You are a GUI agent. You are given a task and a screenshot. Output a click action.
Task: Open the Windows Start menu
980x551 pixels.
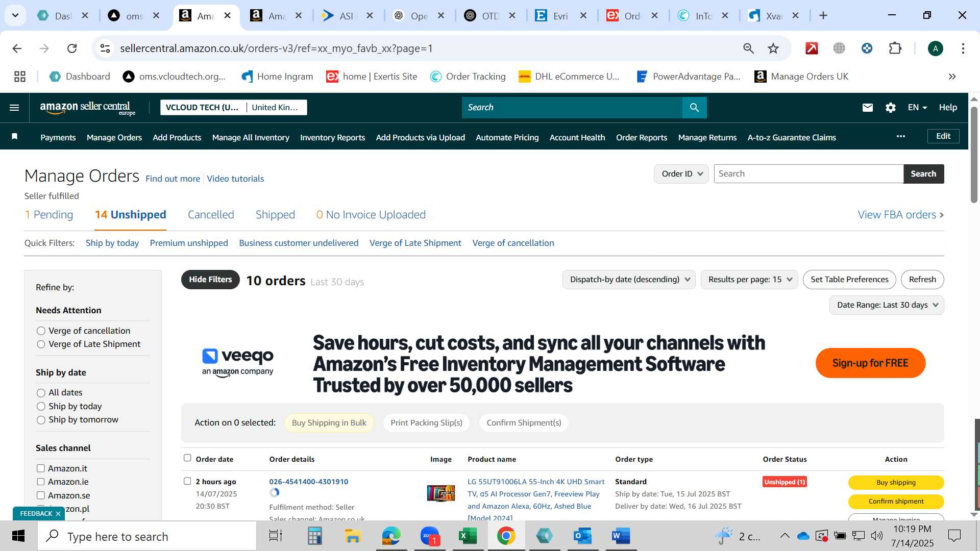pos(18,536)
